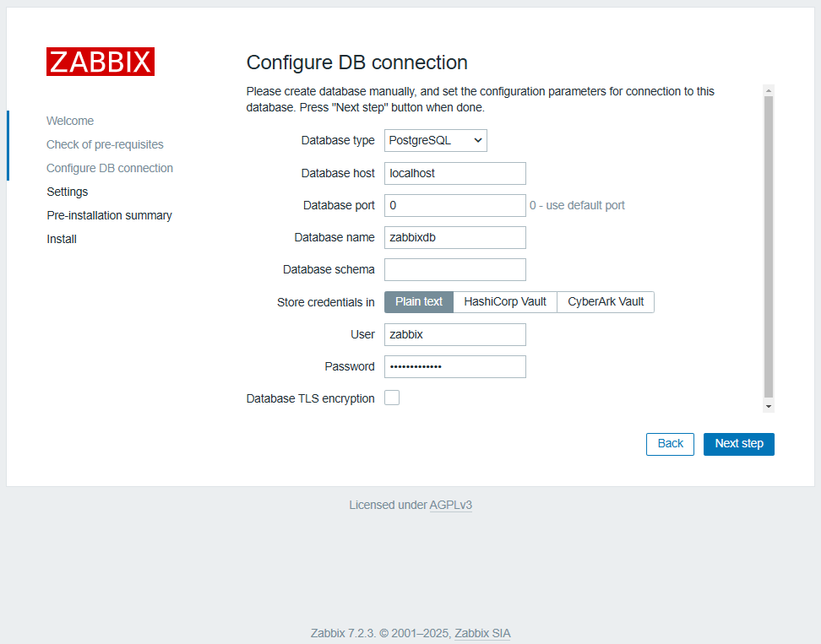Click the User label
Image resolution: width=821 pixels, height=644 pixels.
point(362,334)
